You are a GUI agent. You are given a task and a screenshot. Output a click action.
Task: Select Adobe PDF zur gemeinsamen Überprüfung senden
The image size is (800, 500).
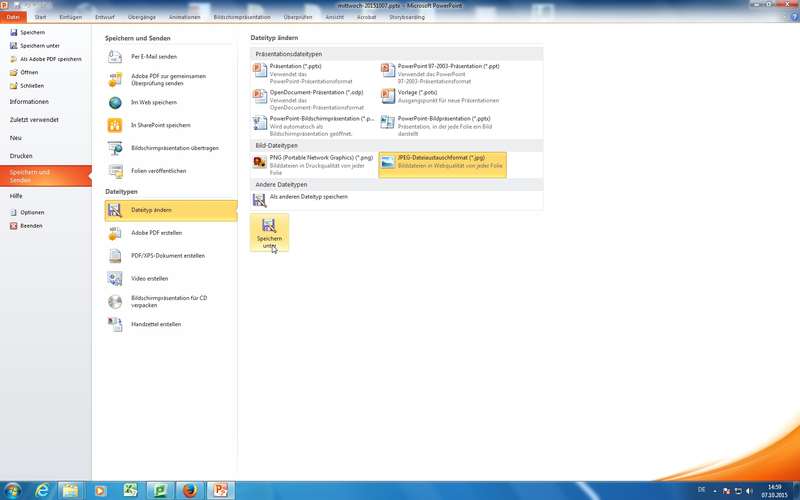170,80
